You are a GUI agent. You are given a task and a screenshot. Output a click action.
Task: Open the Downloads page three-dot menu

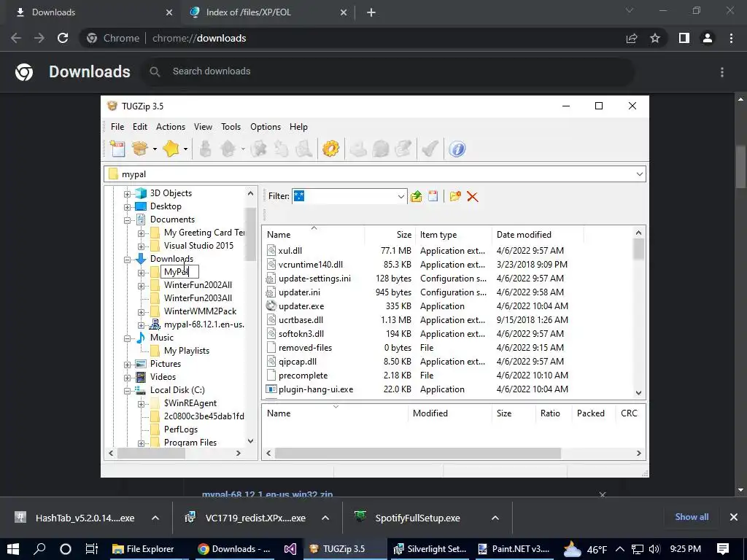pyautogui.click(x=722, y=72)
